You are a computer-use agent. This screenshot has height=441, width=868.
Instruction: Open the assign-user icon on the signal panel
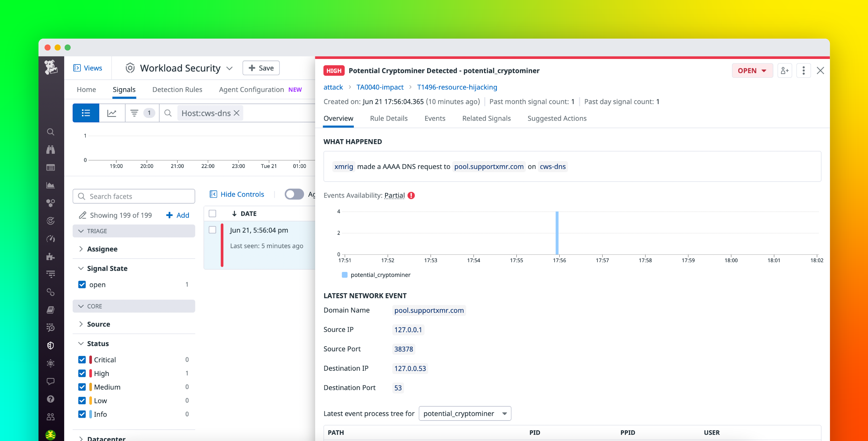pyautogui.click(x=785, y=70)
